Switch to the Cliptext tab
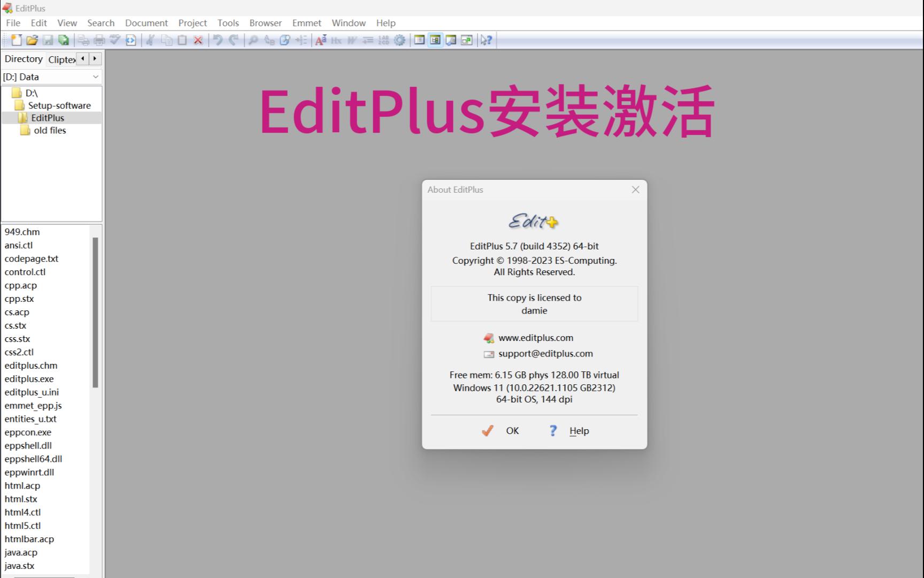The image size is (924, 578). pyautogui.click(x=61, y=59)
